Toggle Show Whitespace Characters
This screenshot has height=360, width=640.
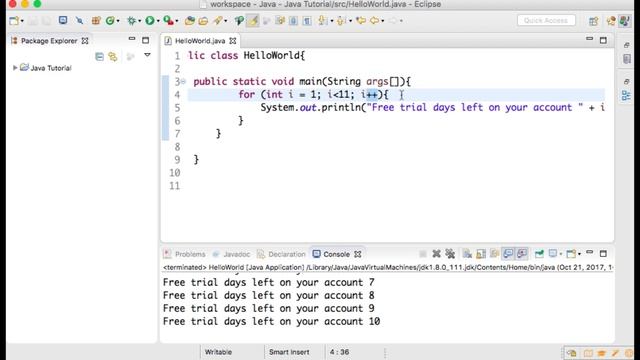click(307, 20)
